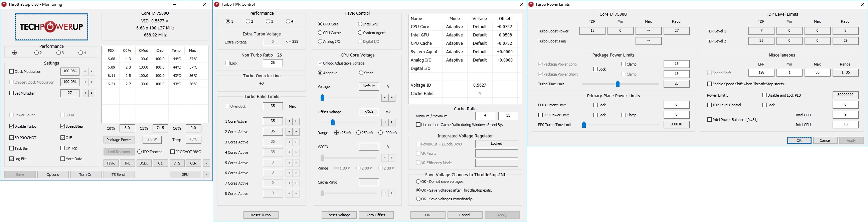Open the Options dialog
This screenshot has width=868, height=222.
pos(53,175)
